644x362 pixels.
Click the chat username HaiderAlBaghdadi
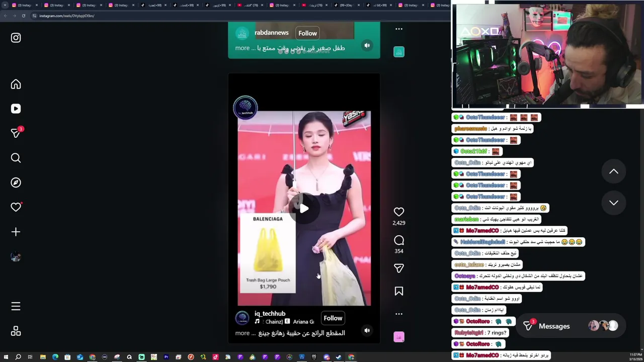(482, 242)
